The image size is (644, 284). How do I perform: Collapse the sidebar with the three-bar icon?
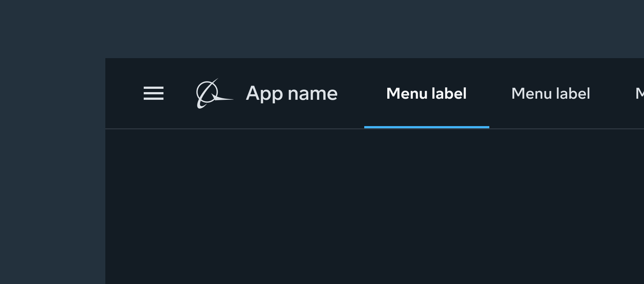pyautogui.click(x=154, y=93)
